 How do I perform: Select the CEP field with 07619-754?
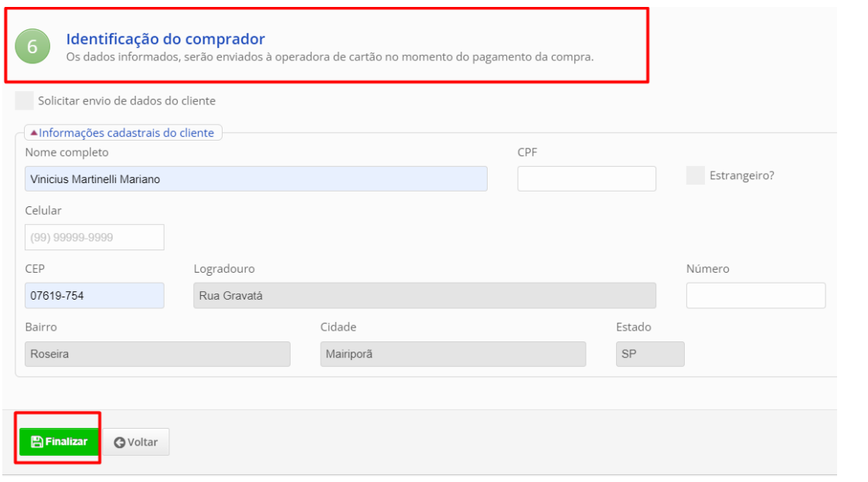click(x=94, y=295)
